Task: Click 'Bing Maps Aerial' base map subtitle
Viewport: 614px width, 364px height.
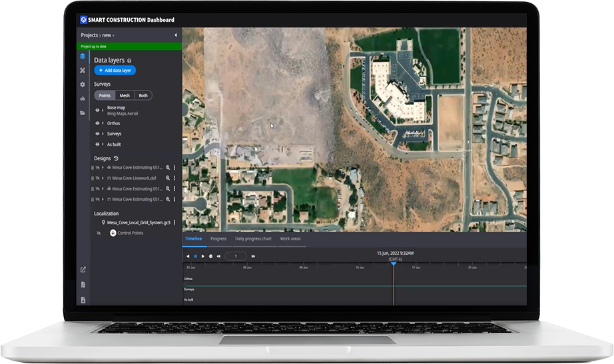Action: [123, 114]
